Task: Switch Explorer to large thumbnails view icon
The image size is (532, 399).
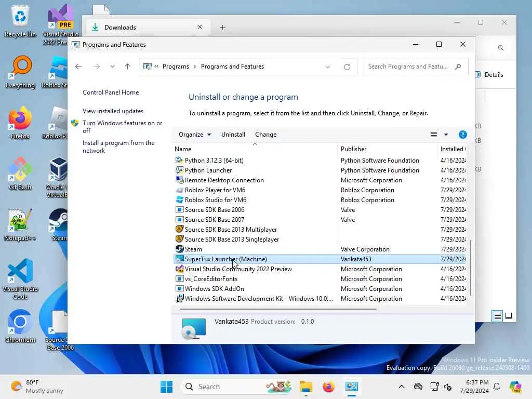Action: (x=509, y=316)
